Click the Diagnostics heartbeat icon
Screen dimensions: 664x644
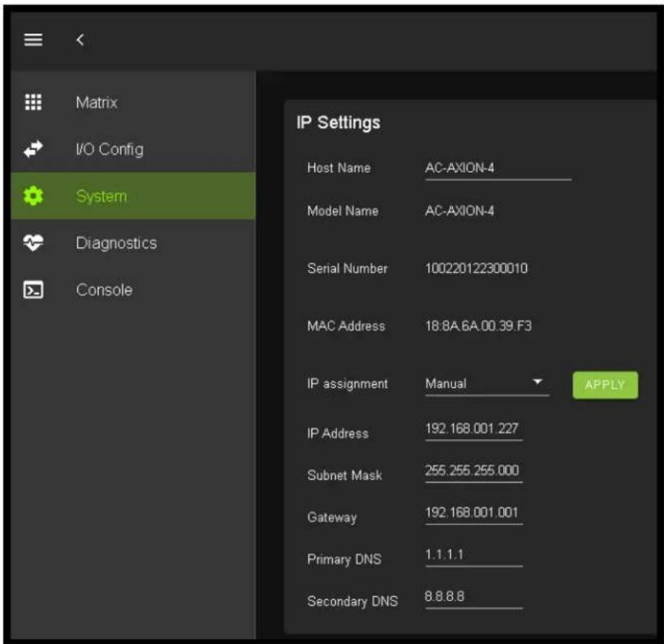(x=33, y=243)
